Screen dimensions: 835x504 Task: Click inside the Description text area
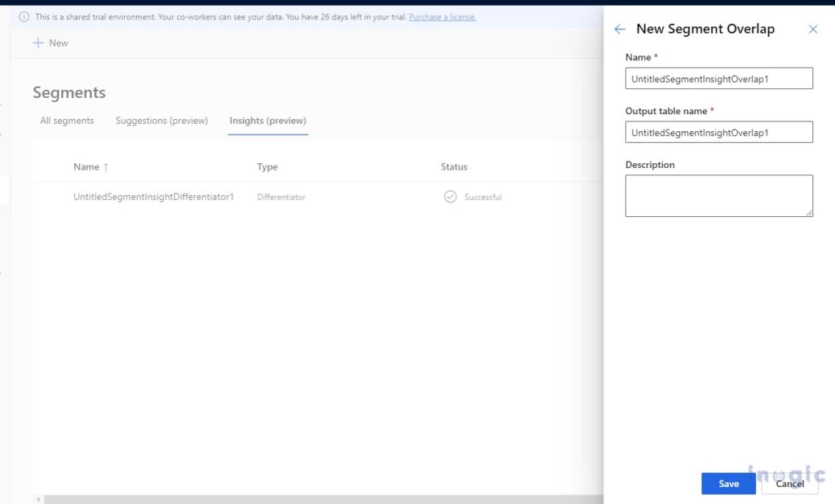(718, 195)
